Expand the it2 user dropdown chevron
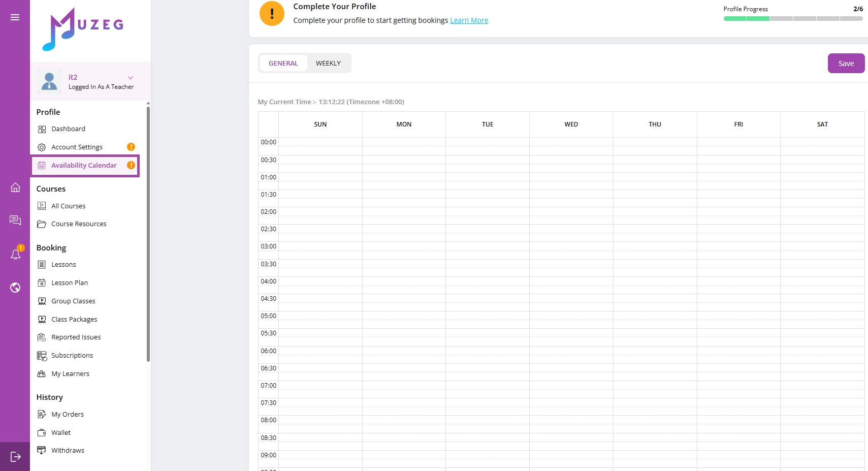 pos(131,78)
